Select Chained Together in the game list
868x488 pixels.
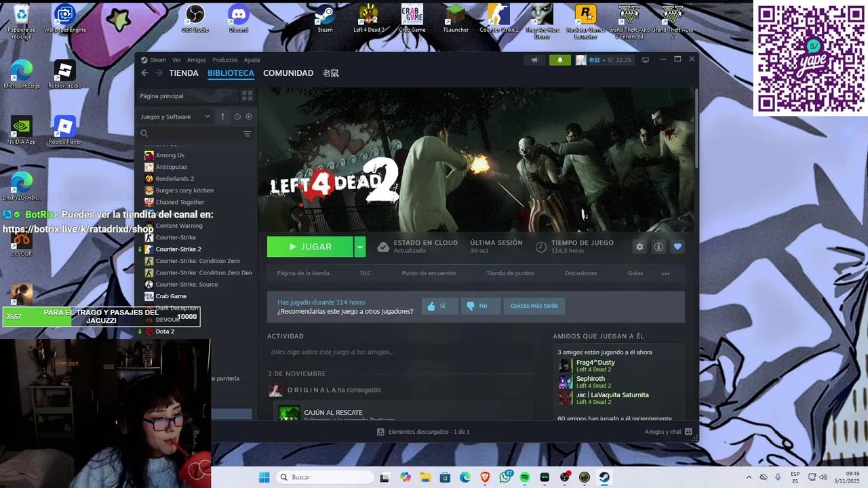180,202
